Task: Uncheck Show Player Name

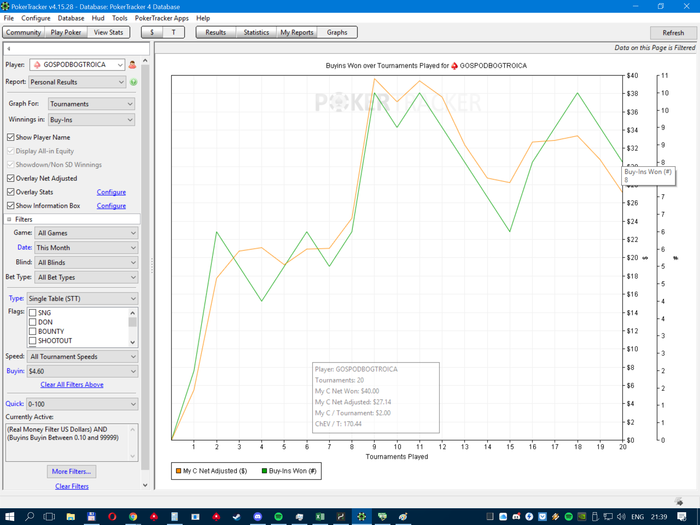Action: pos(11,137)
